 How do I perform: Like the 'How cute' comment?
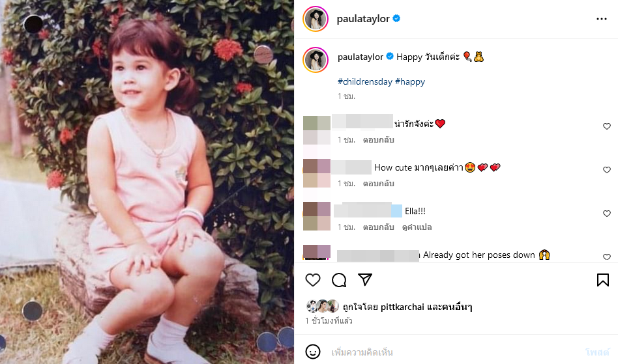point(606,169)
